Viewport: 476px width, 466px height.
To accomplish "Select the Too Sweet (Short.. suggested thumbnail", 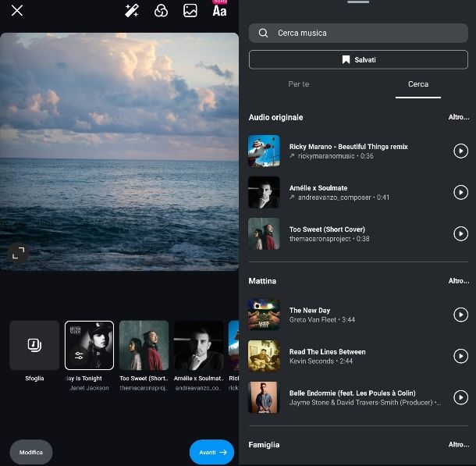I will point(144,345).
